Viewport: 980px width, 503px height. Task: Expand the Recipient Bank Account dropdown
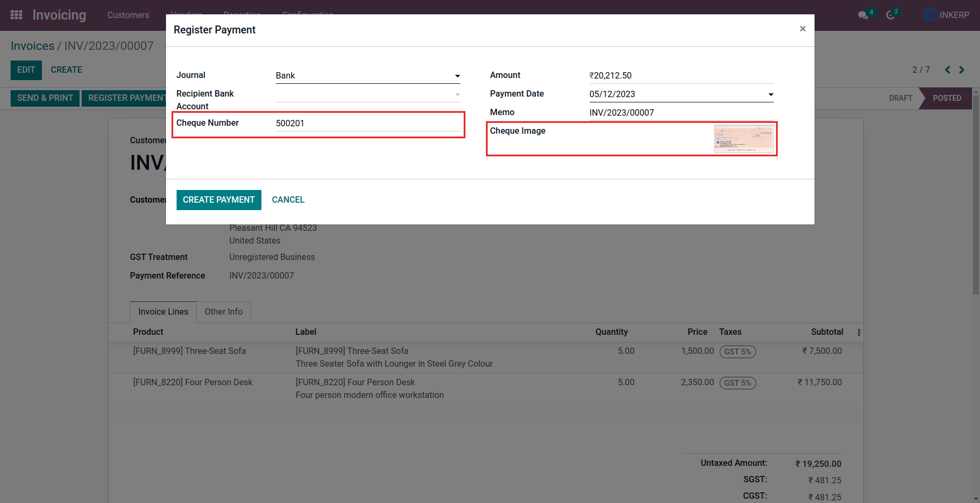(x=457, y=94)
